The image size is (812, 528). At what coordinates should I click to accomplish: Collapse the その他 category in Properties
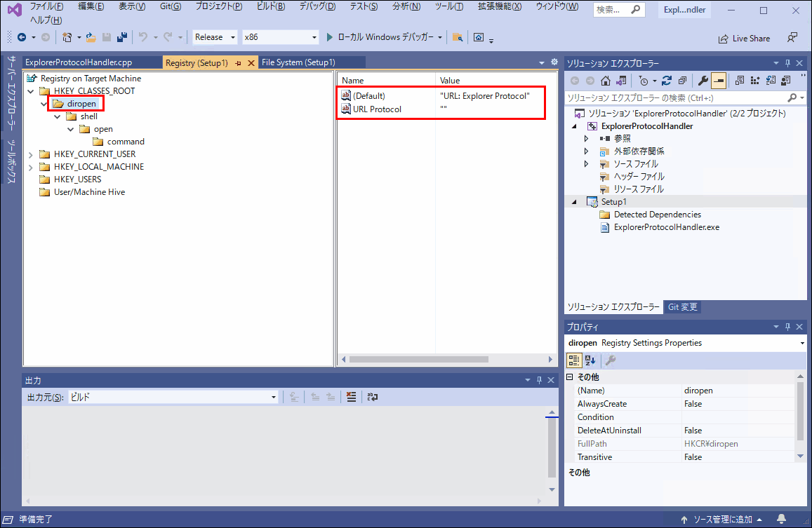coord(570,377)
